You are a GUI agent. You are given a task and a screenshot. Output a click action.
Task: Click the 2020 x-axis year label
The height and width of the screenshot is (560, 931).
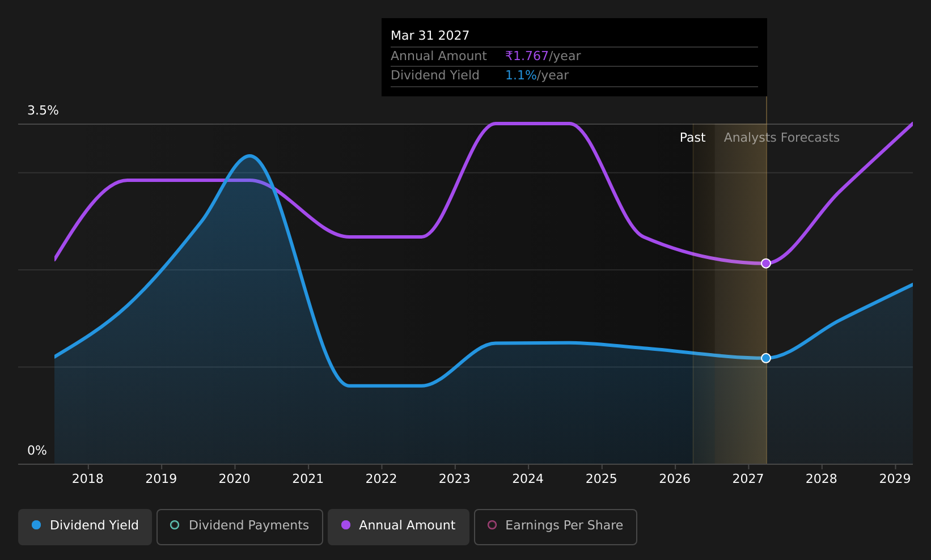pos(235,479)
